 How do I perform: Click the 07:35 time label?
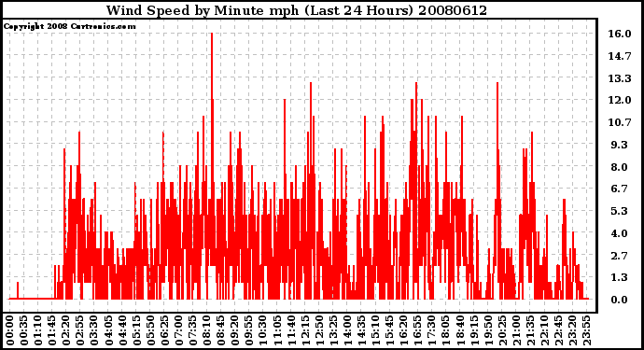coord(192,331)
